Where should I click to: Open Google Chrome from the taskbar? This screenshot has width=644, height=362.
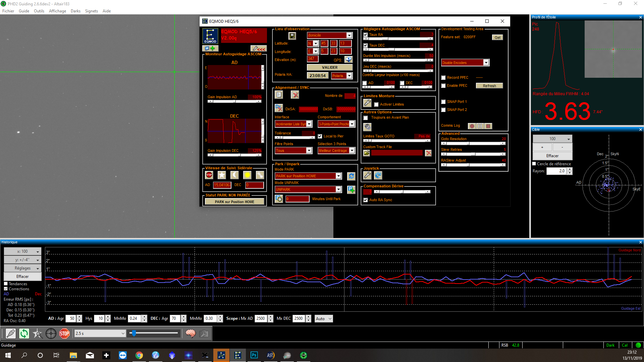(139, 355)
